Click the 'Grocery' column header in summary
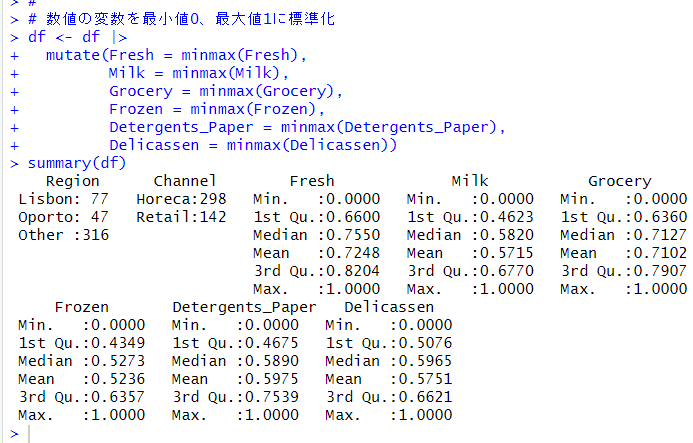 click(620, 181)
